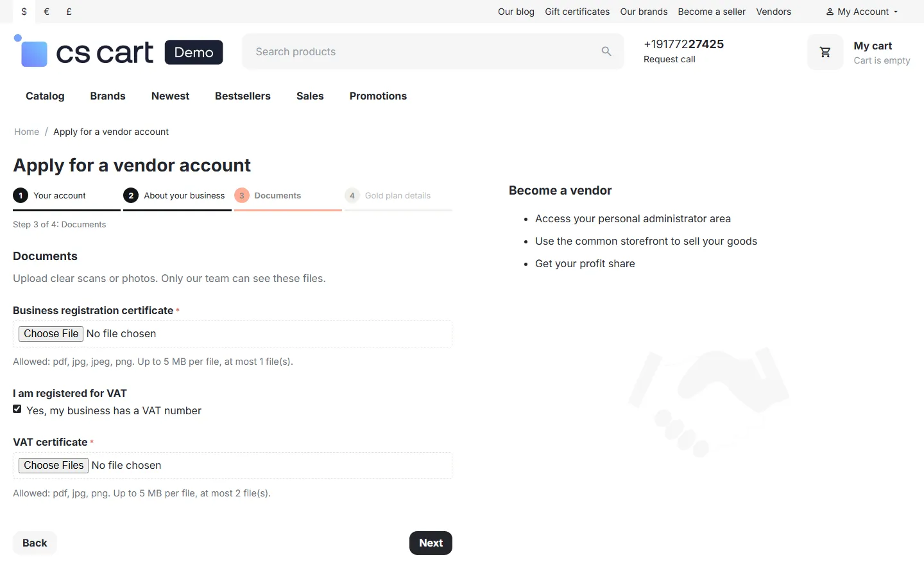
Task: Open the Newest menu item
Action: (170, 96)
